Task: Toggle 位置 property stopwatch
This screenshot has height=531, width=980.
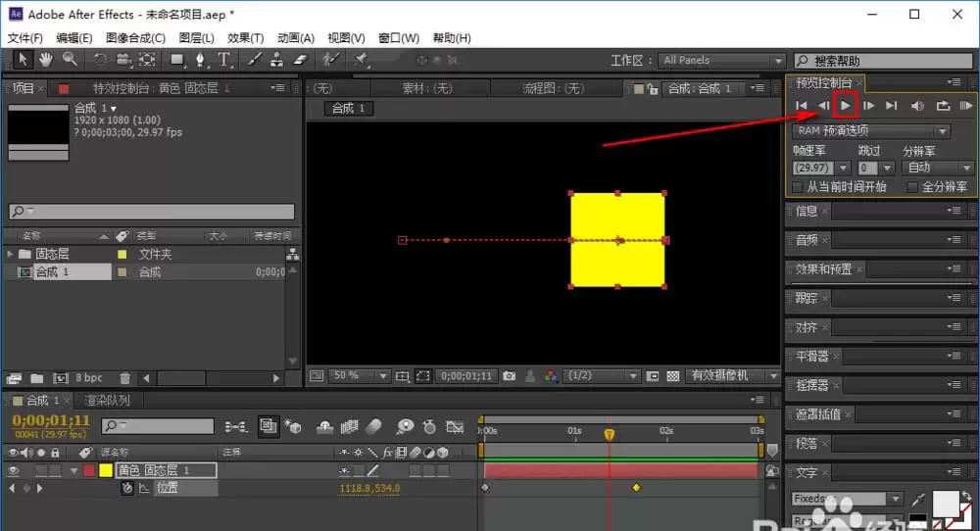Action: tap(127, 488)
